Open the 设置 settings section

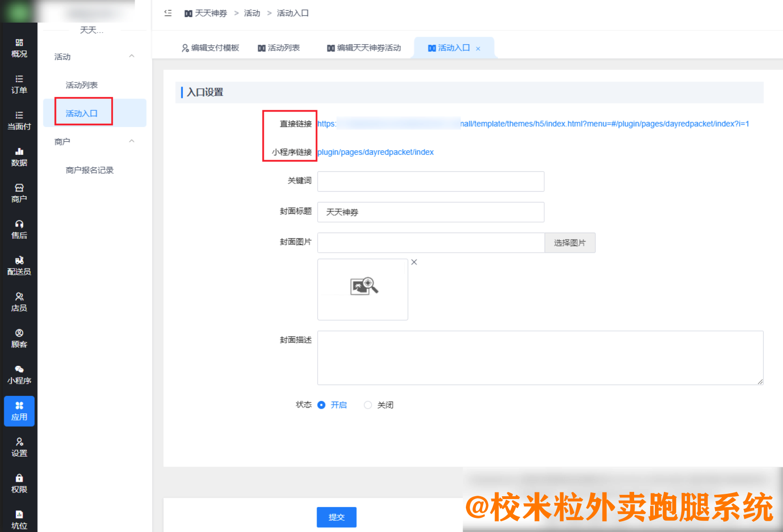[19, 446]
